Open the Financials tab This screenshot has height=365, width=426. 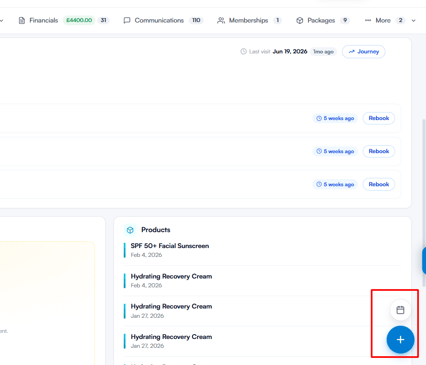point(63,20)
